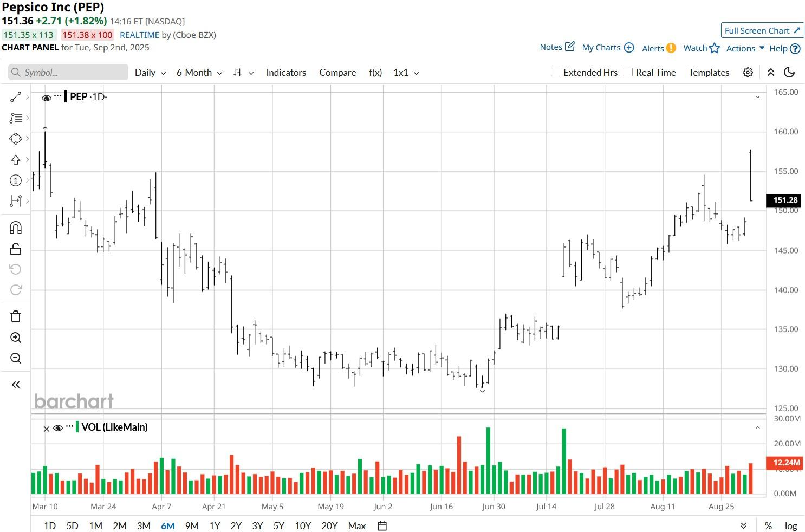Enable the Extended Hrs checkbox
Screen dimensions: 805x532
pos(555,72)
